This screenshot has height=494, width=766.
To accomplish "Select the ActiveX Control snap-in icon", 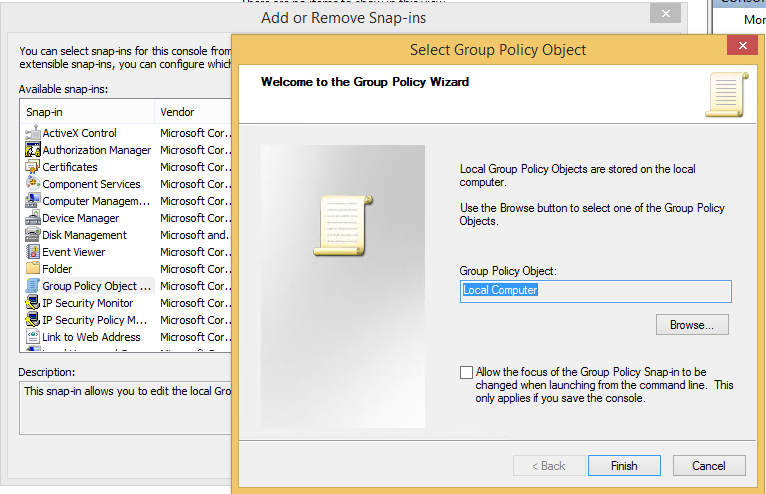I will point(33,133).
